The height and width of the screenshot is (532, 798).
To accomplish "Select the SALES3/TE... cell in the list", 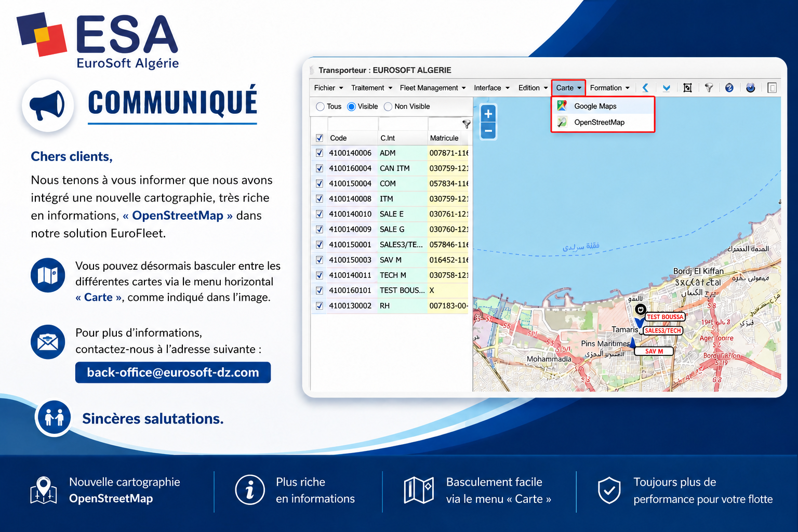I will point(402,245).
